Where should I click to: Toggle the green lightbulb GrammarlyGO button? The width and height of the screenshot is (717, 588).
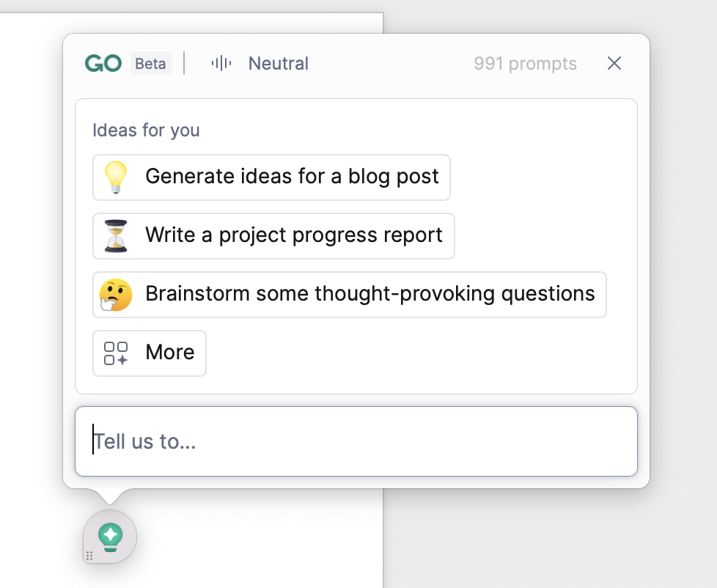[111, 536]
